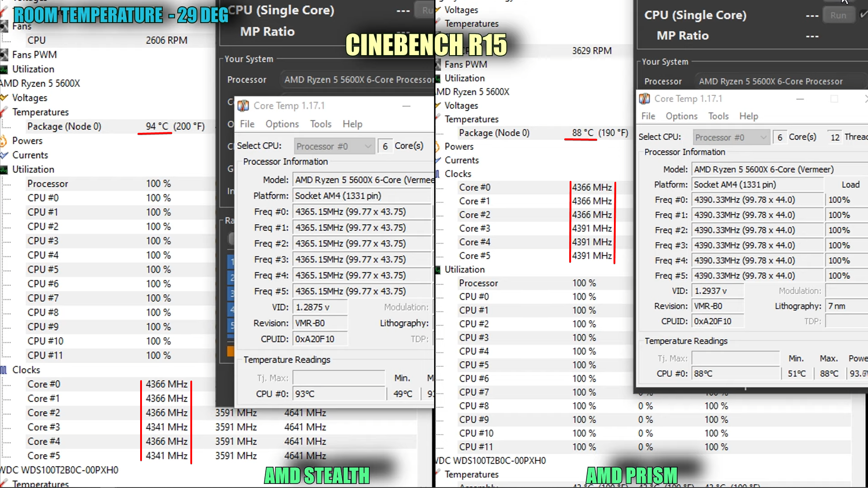Click the Fans PWM icon on the Stealth side
868x488 pixels.
tap(4, 55)
